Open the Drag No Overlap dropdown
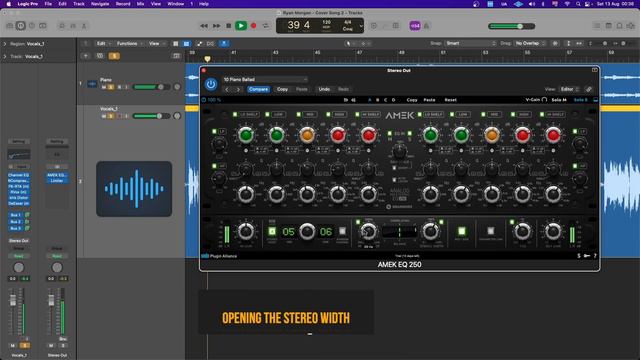This screenshot has height=360, width=640. tap(530, 43)
